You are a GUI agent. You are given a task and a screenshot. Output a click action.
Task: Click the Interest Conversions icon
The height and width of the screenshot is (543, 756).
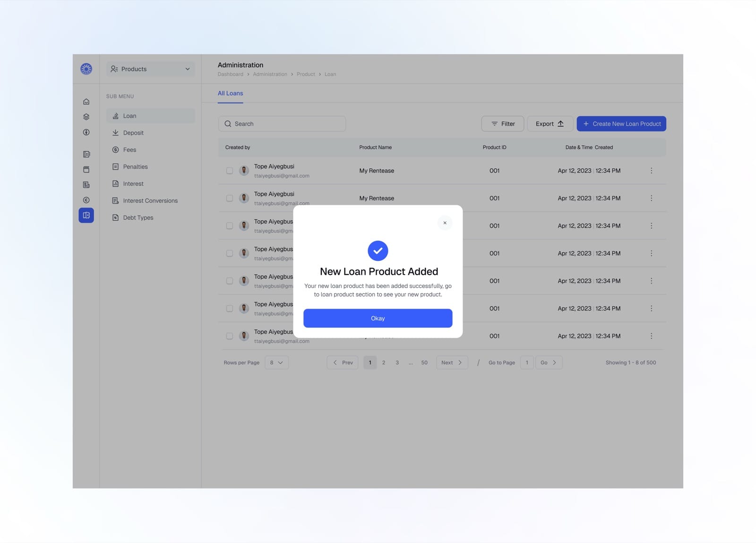[115, 201]
